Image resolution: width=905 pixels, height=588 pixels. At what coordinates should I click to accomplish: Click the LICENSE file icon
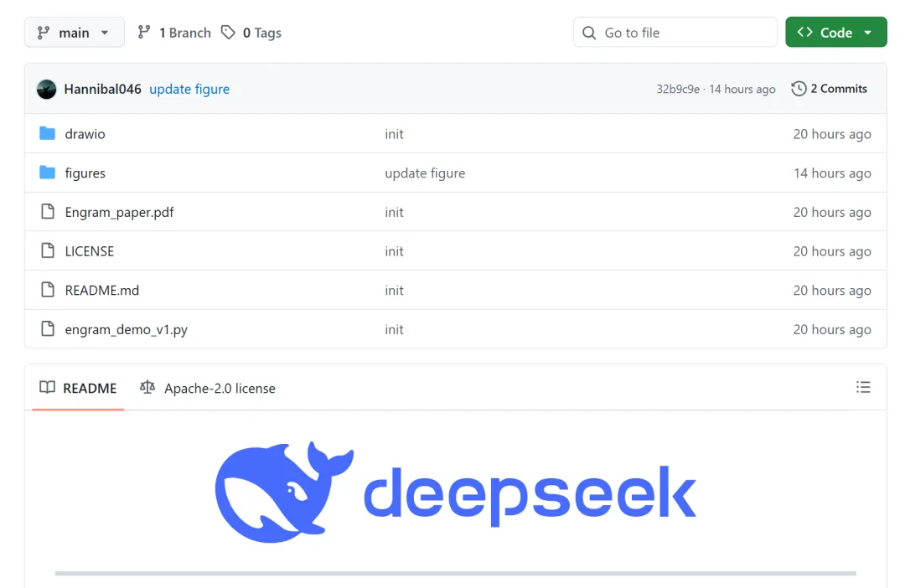click(x=48, y=251)
